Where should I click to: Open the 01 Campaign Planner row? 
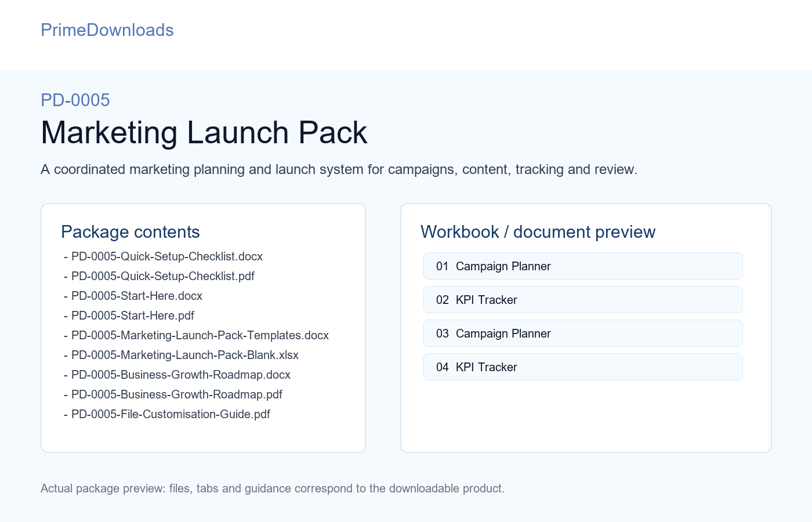point(583,266)
